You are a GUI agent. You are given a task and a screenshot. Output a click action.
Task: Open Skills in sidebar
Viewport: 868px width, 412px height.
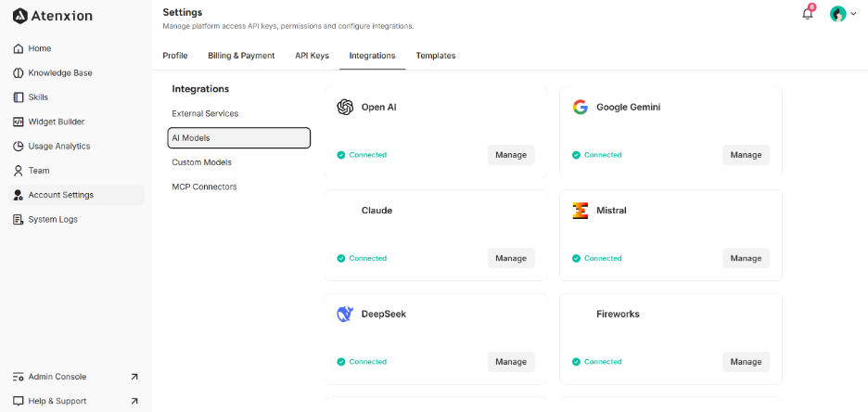76,97
